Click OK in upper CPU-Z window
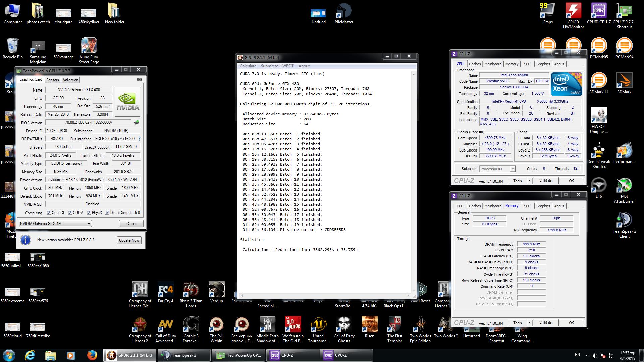Viewport: 644px width, 362px height. pyautogui.click(x=571, y=181)
